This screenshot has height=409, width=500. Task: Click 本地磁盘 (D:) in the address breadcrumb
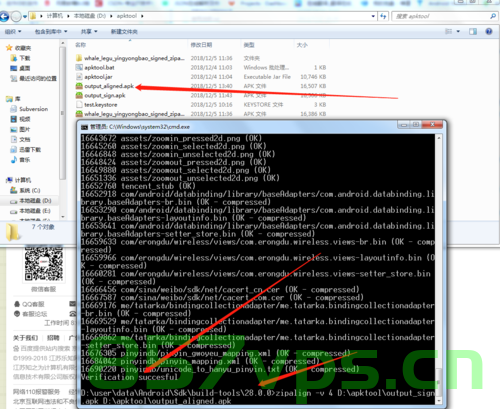pos(90,16)
